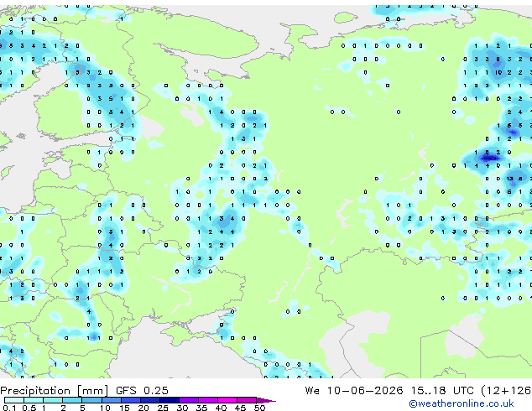
Task: Click the '0.5' legend scale label
Action: click(x=29, y=408)
